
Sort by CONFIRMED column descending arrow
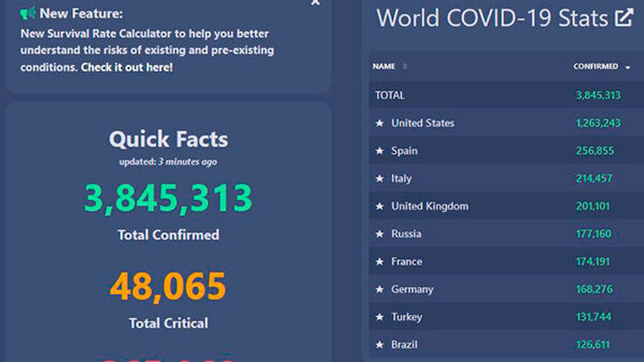pyautogui.click(x=628, y=67)
